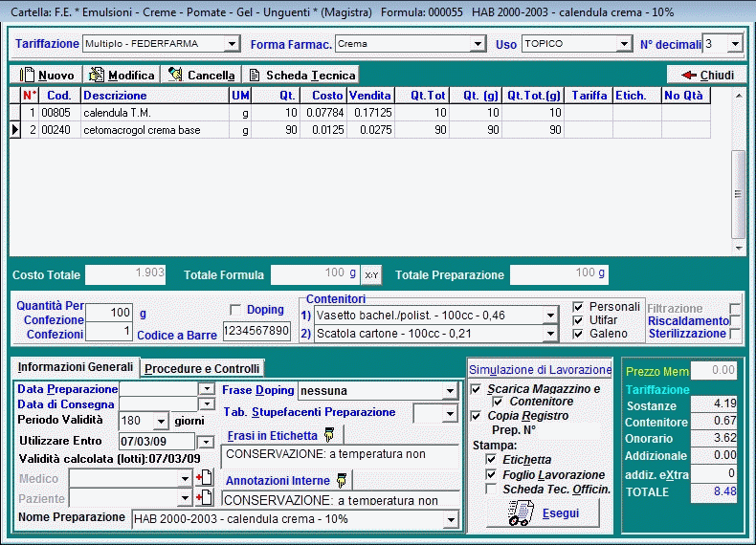Viewport: 756px width, 545px height.
Task: Click the Cancella button label
Action: click(211, 76)
